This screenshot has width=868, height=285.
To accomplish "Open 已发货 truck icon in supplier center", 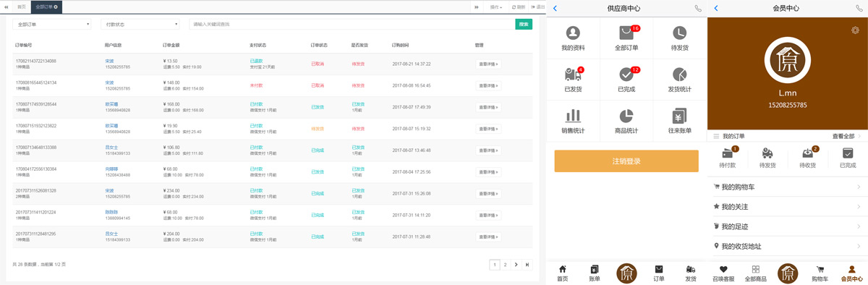I will 573,80.
